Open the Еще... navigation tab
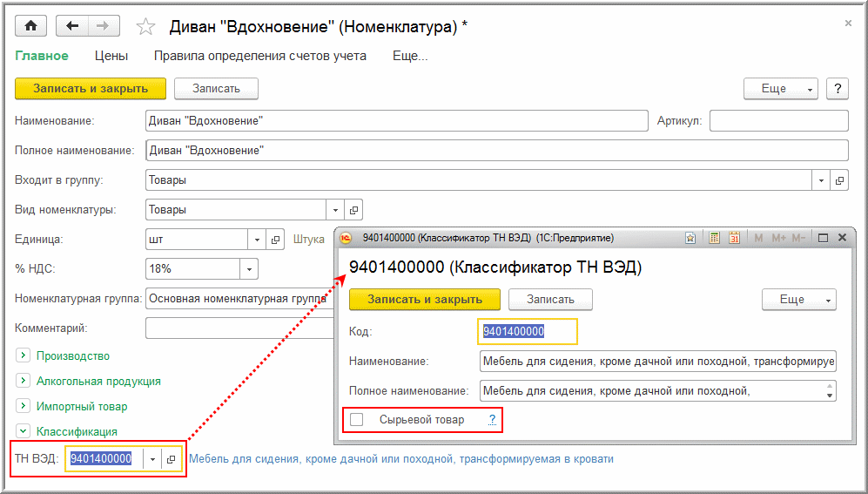 click(x=410, y=56)
